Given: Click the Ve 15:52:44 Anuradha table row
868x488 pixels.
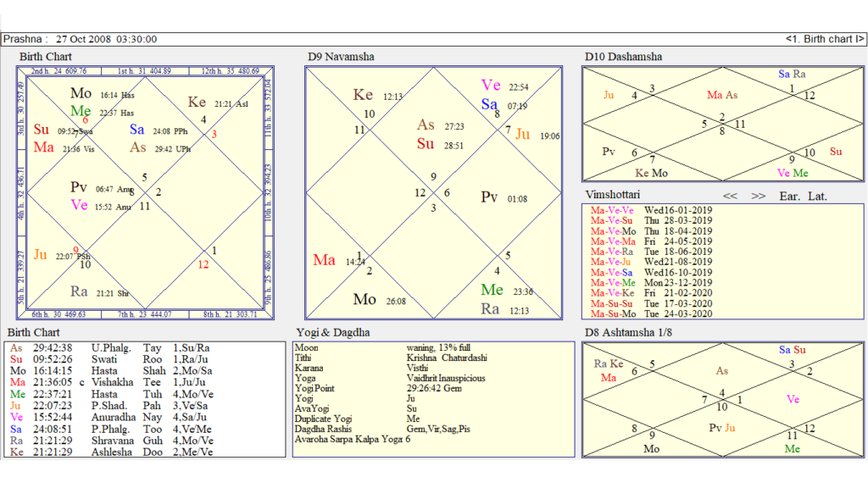Looking at the screenshot, I should pos(109,417).
